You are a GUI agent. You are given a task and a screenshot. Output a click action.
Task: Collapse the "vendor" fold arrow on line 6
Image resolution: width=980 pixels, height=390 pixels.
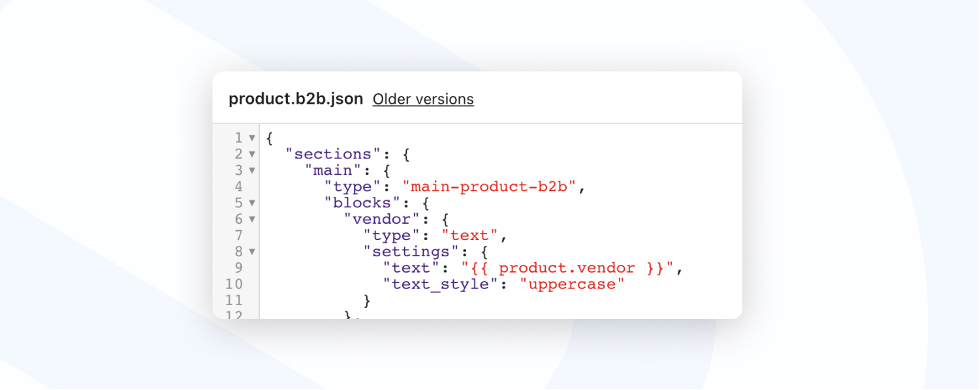click(252, 219)
